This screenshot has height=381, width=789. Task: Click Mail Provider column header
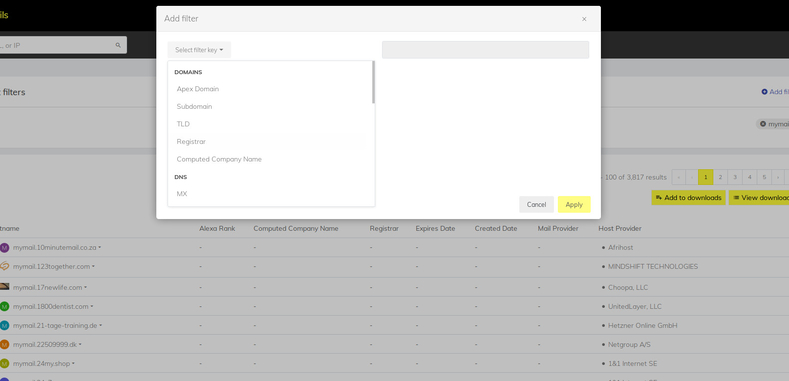coord(558,228)
